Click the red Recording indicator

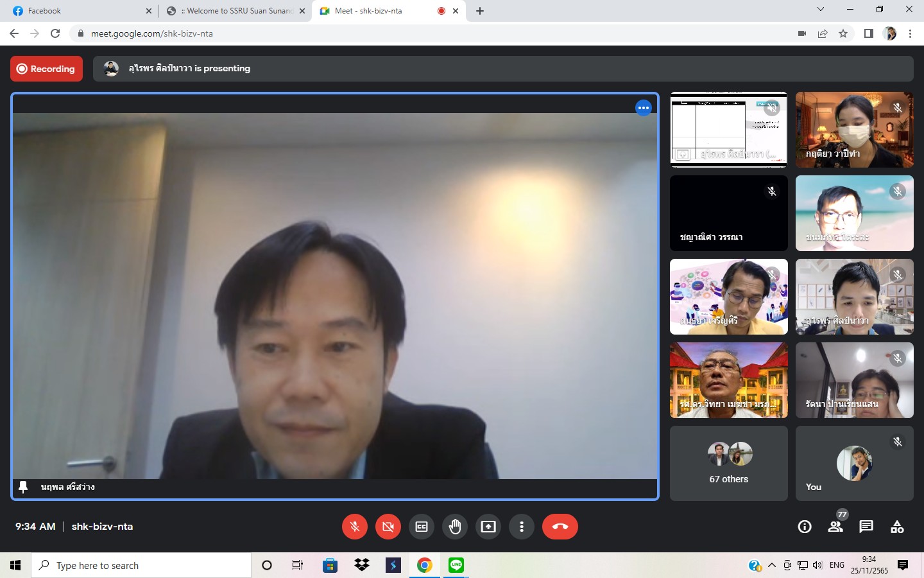coord(46,69)
